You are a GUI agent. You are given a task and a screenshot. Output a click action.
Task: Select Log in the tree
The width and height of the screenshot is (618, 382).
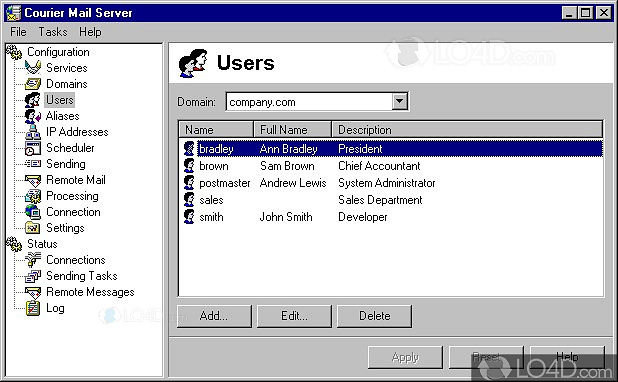pyautogui.click(x=55, y=308)
